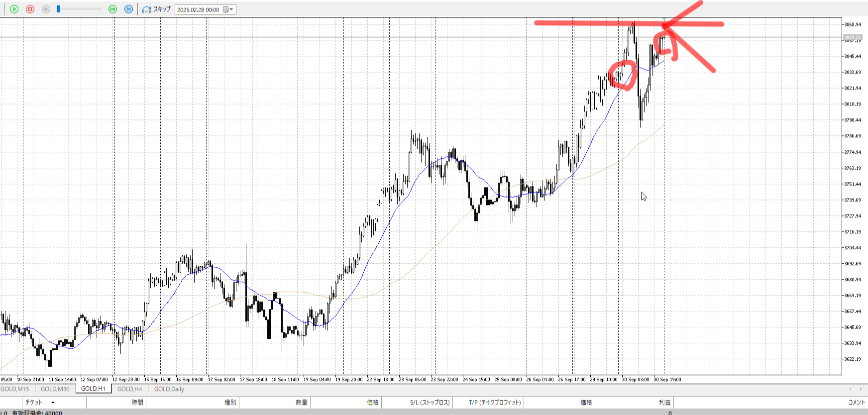Click the grayed-out rewind button
The height and width of the screenshot is (415, 868).
coord(46,9)
